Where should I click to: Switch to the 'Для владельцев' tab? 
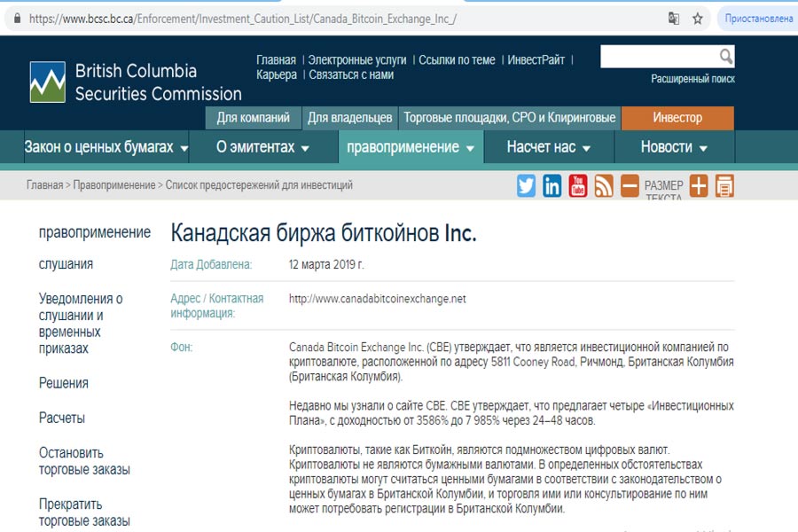point(350,118)
